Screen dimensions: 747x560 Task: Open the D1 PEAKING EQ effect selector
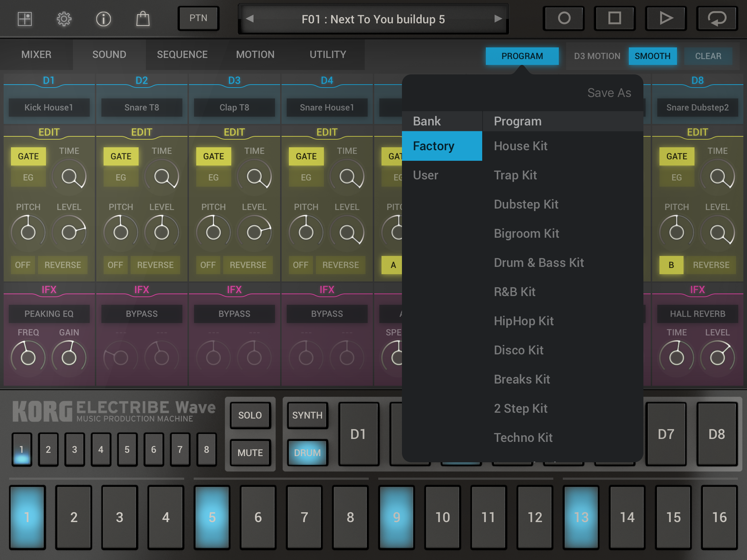[49, 314]
